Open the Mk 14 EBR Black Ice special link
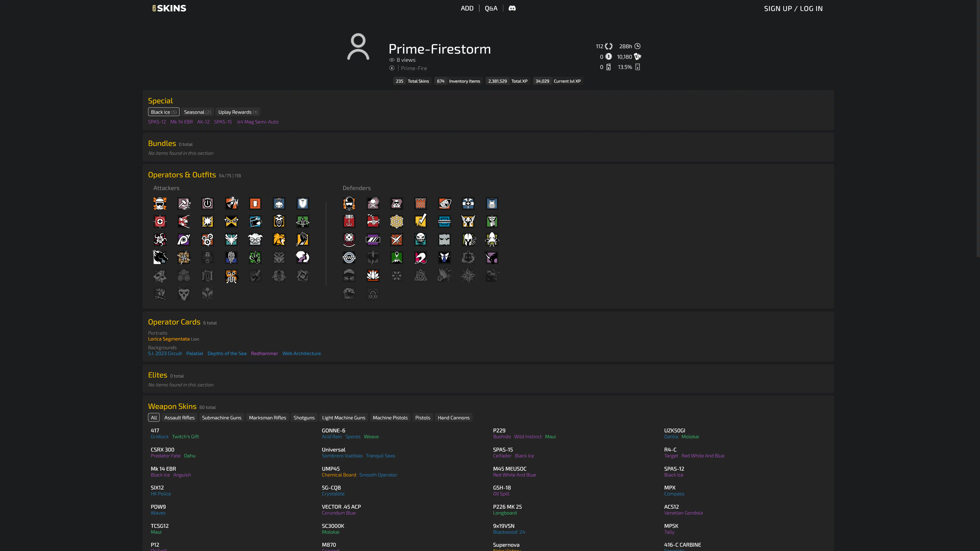 (x=181, y=122)
